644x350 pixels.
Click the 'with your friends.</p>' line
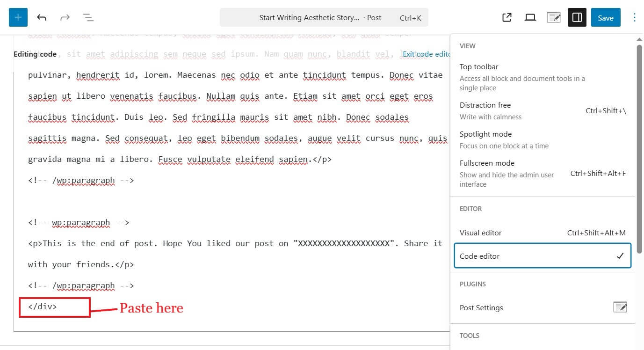click(x=81, y=264)
